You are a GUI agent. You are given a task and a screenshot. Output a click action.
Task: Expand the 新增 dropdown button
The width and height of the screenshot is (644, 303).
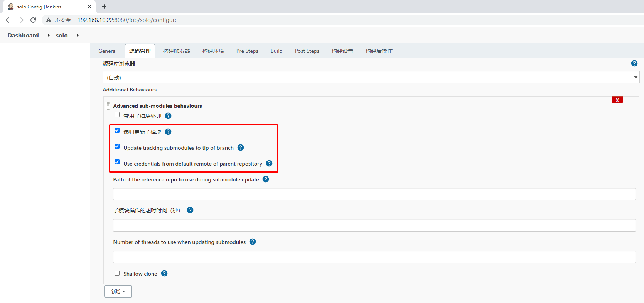(x=118, y=291)
